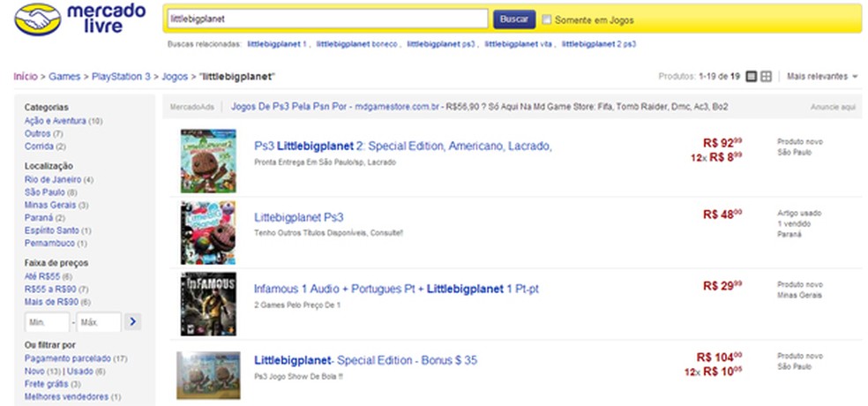Filter by Novo condition
Screen dimensions: 868x406
pyautogui.click(x=34, y=371)
